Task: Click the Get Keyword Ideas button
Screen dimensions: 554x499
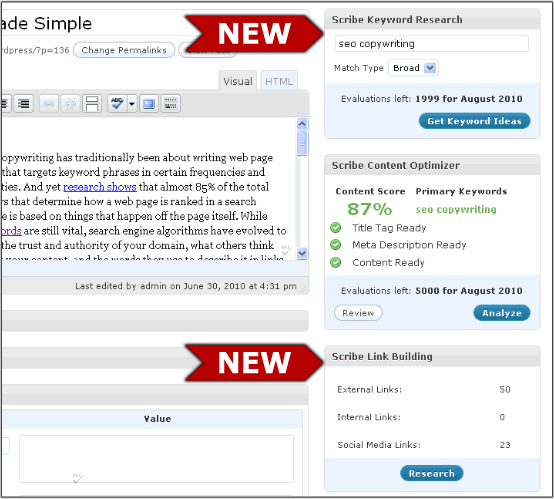Action: (x=475, y=121)
